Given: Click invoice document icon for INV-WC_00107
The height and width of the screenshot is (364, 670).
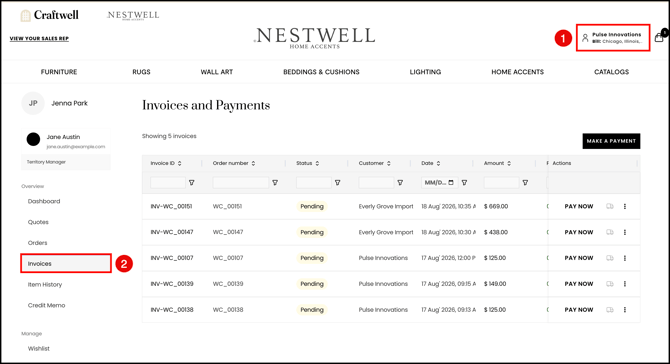Looking at the screenshot, I should coord(610,258).
